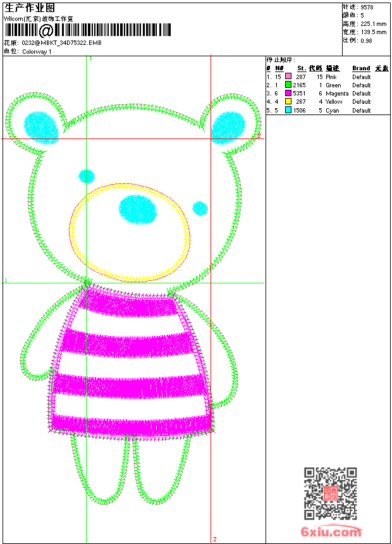Image resolution: width=392 pixels, height=544 pixels.
Task: Select stitch count 267 in Yellow row
Action: (x=301, y=102)
